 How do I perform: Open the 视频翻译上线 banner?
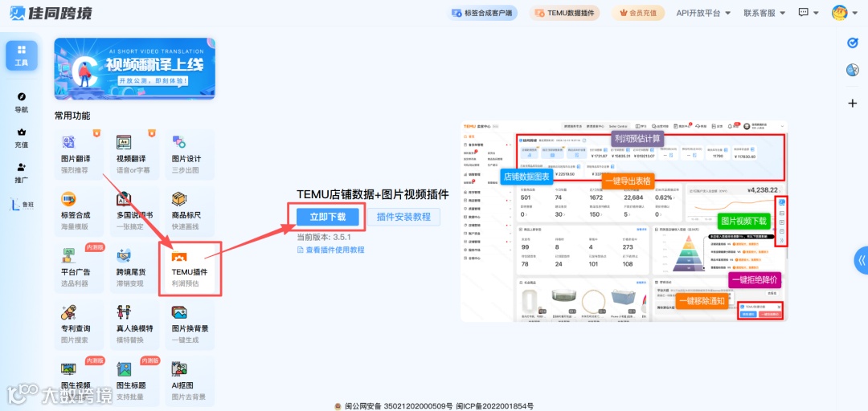point(134,68)
